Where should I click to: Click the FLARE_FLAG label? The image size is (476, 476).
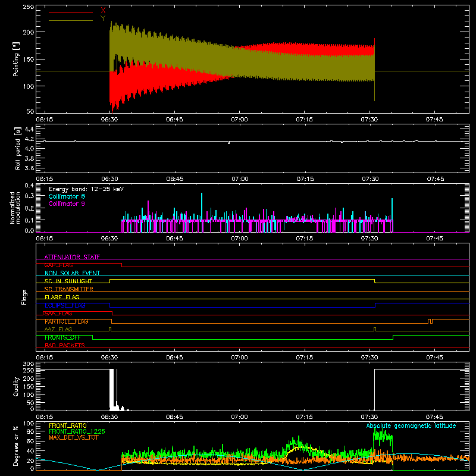click(62, 297)
